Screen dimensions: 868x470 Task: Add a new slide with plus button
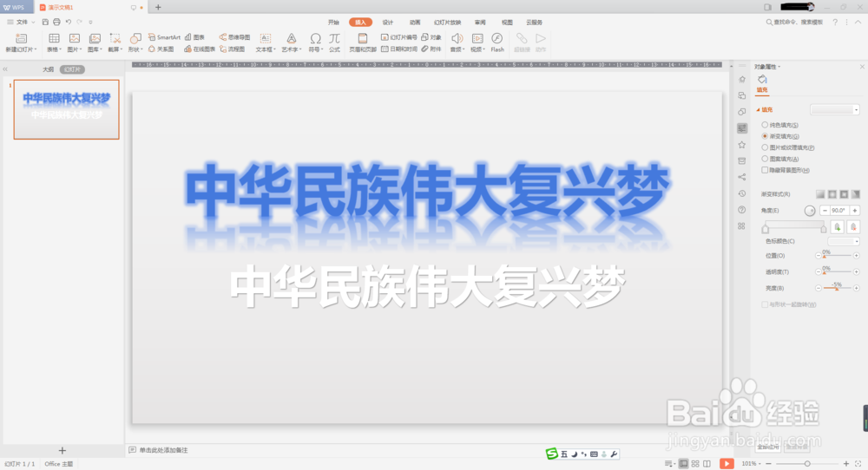62,451
